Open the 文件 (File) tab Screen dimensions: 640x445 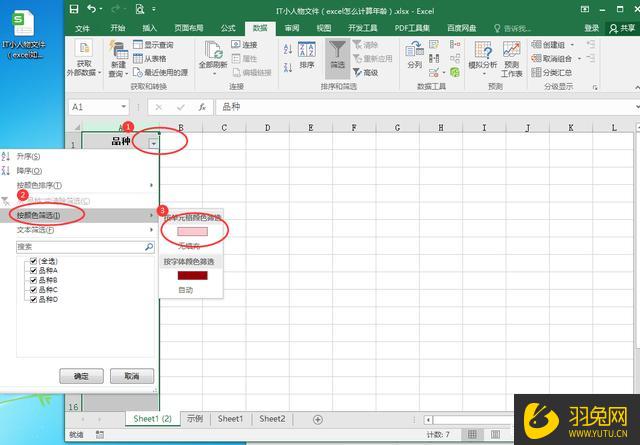[x=82, y=28]
